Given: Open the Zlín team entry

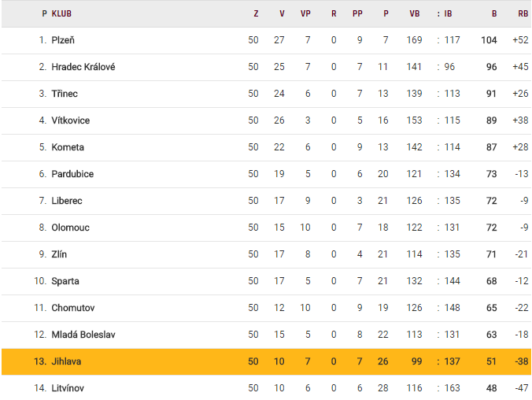Looking at the screenshot, I should 59,254.
